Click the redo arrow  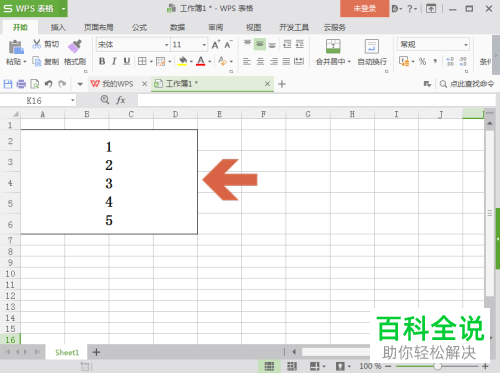(62, 84)
